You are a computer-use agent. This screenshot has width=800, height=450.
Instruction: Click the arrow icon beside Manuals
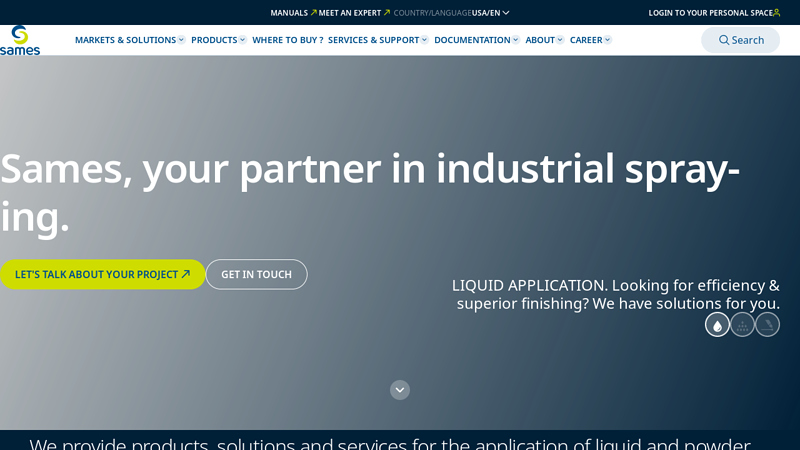(x=313, y=13)
